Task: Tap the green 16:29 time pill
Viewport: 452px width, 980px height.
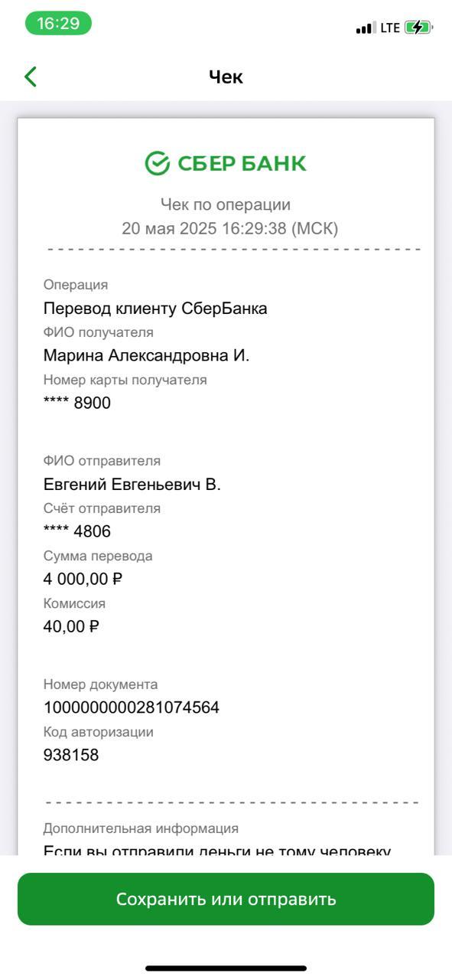Action: [58, 23]
